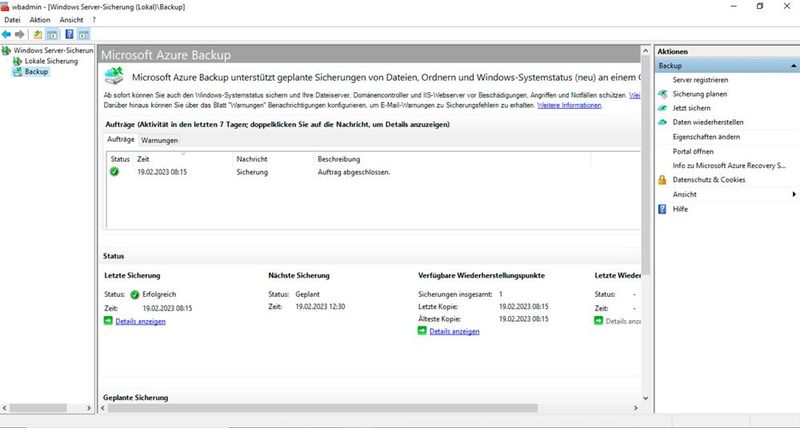
Task: Click green check next to Erfolgreich
Action: point(135,294)
